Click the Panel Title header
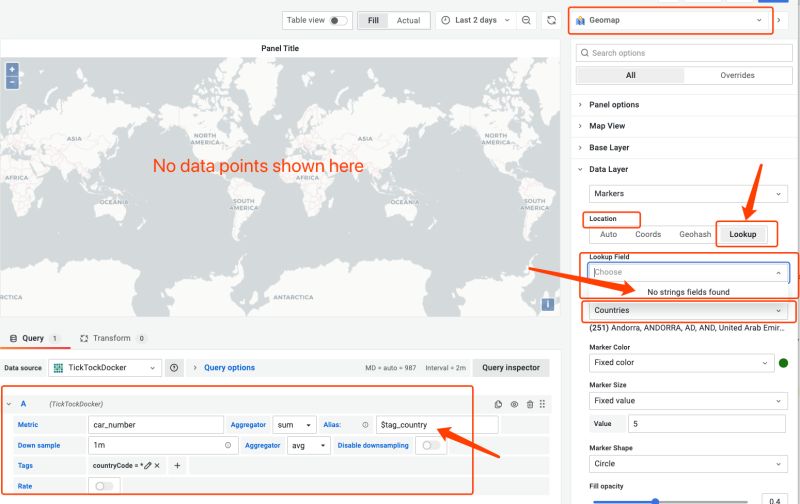This screenshot has height=504, width=800. coord(280,48)
